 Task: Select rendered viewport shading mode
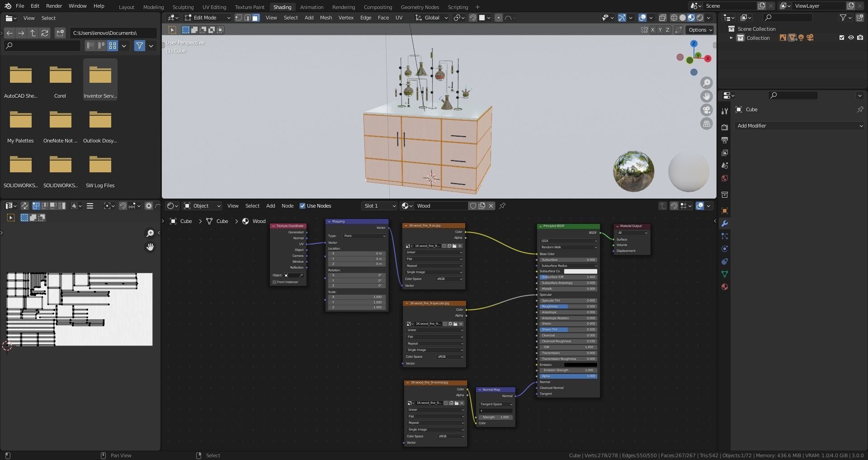pyautogui.click(x=700, y=18)
